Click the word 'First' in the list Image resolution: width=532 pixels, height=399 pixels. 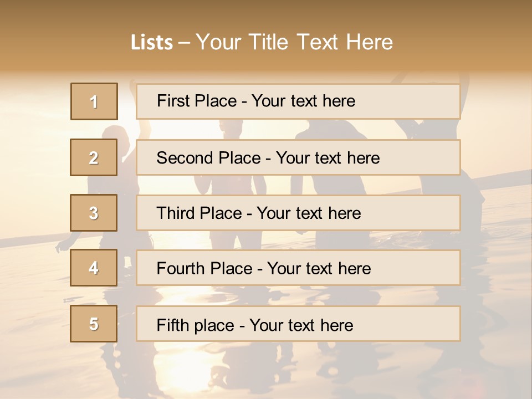[x=172, y=101]
